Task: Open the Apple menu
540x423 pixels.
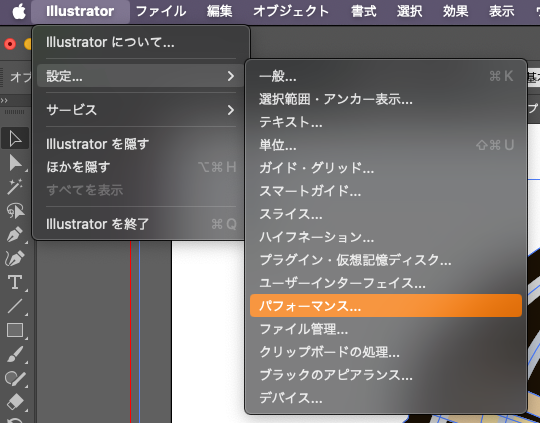Action: tap(19, 11)
